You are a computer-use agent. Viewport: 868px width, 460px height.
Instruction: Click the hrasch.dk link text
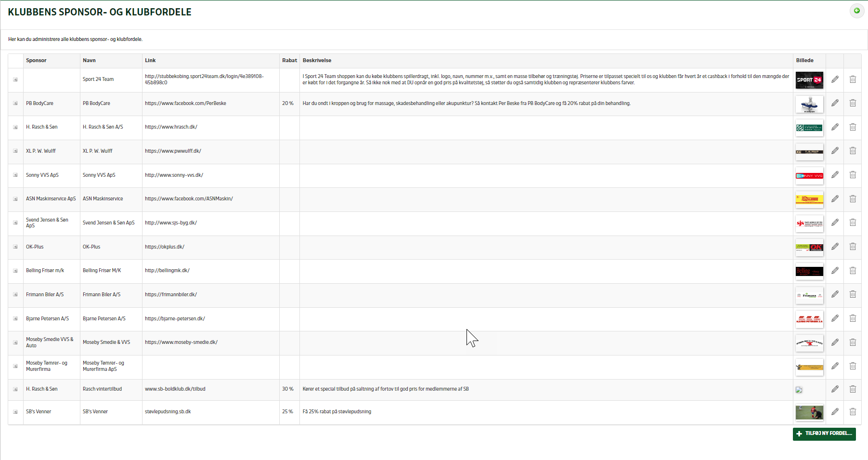coord(171,127)
